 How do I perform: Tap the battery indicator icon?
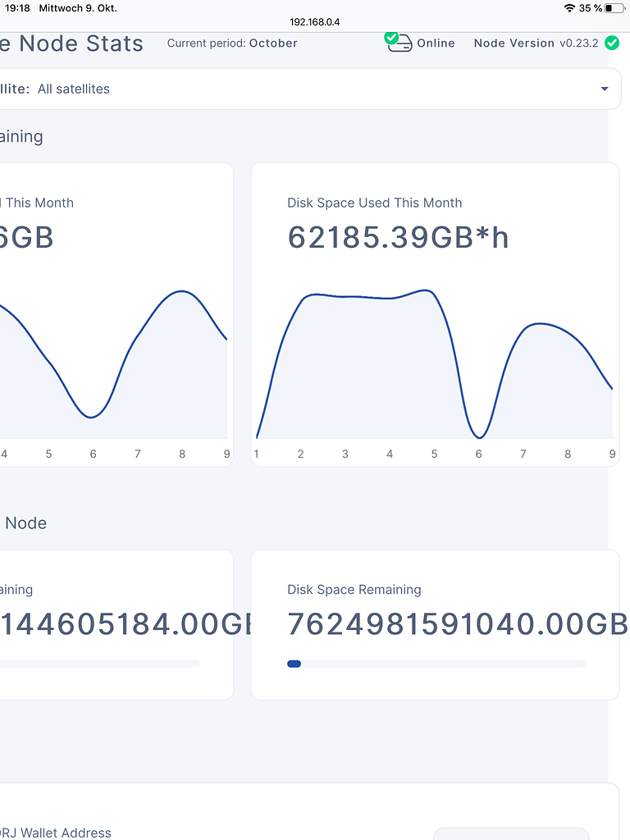pyautogui.click(x=614, y=8)
